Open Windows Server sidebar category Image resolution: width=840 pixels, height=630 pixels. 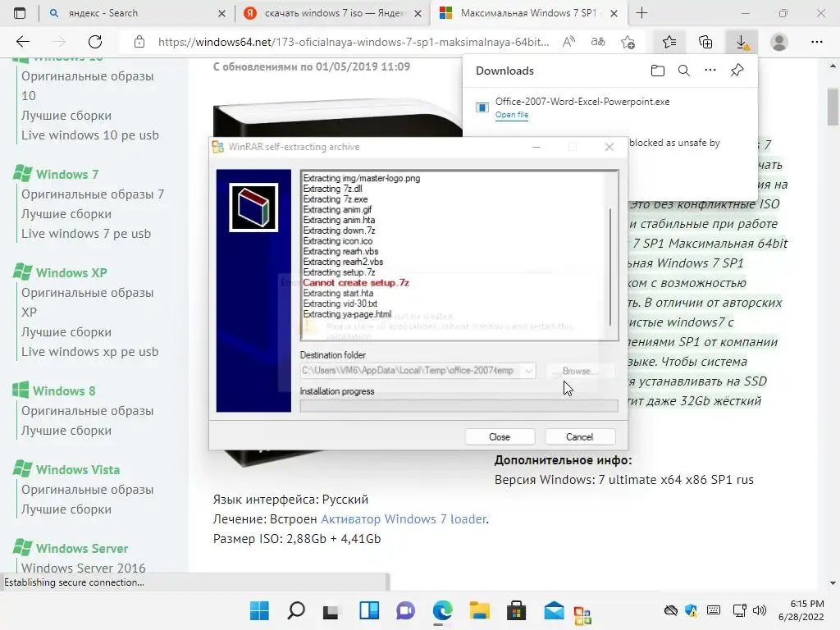[82, 549]
